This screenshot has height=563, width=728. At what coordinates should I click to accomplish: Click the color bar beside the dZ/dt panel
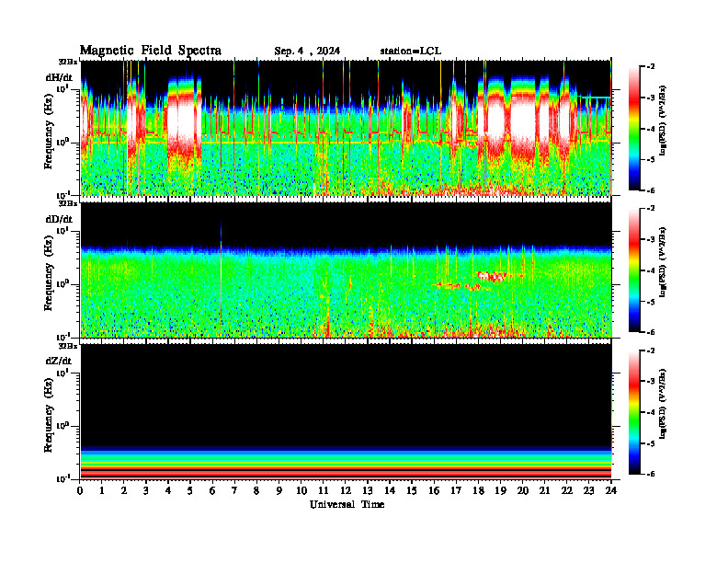click(x=634, y=412)
